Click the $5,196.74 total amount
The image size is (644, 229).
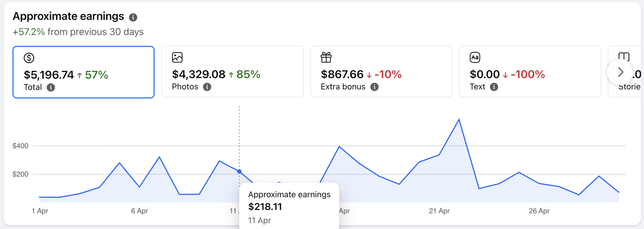click(49, 75)
